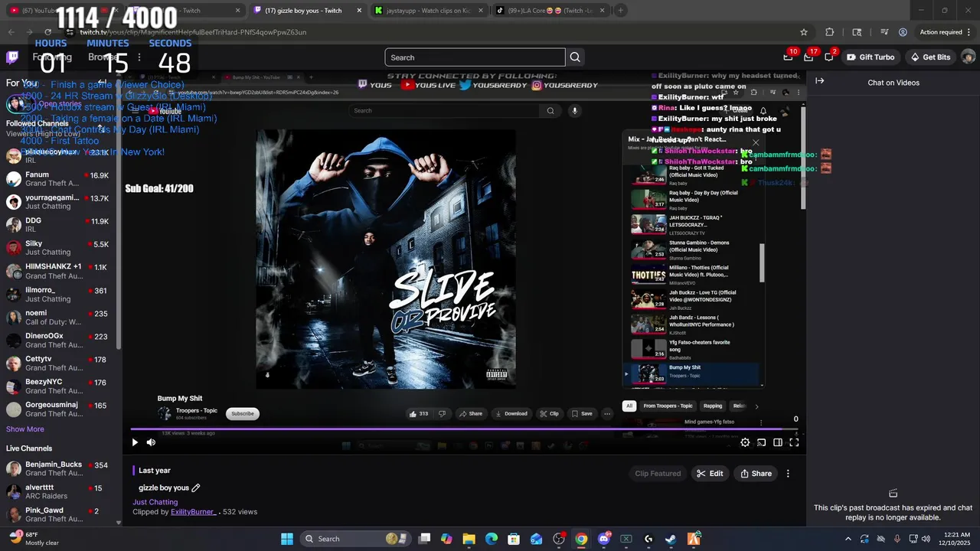
Task: Open Silky channel in sidebar
Action: pyautogui.click(x=58, y=248)
